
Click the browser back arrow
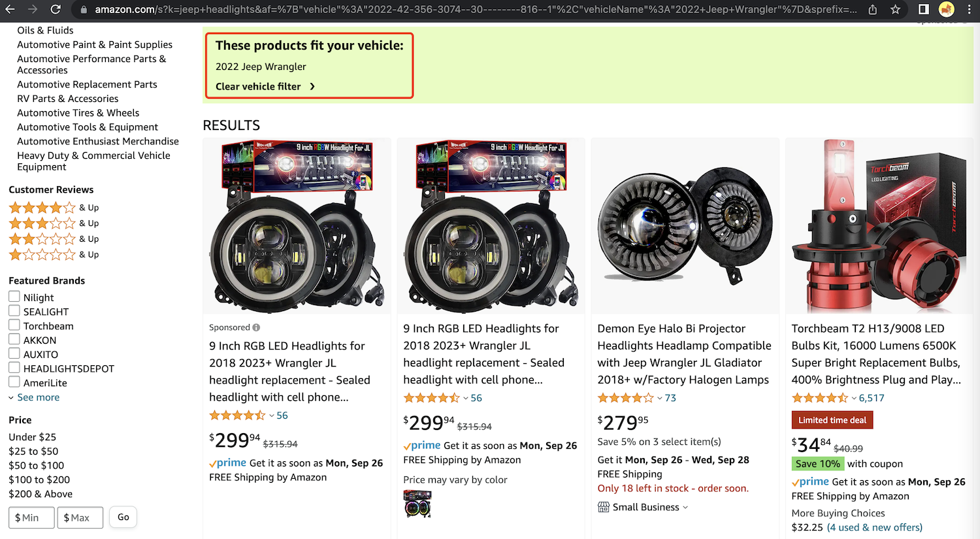click(x=10, y=10)
